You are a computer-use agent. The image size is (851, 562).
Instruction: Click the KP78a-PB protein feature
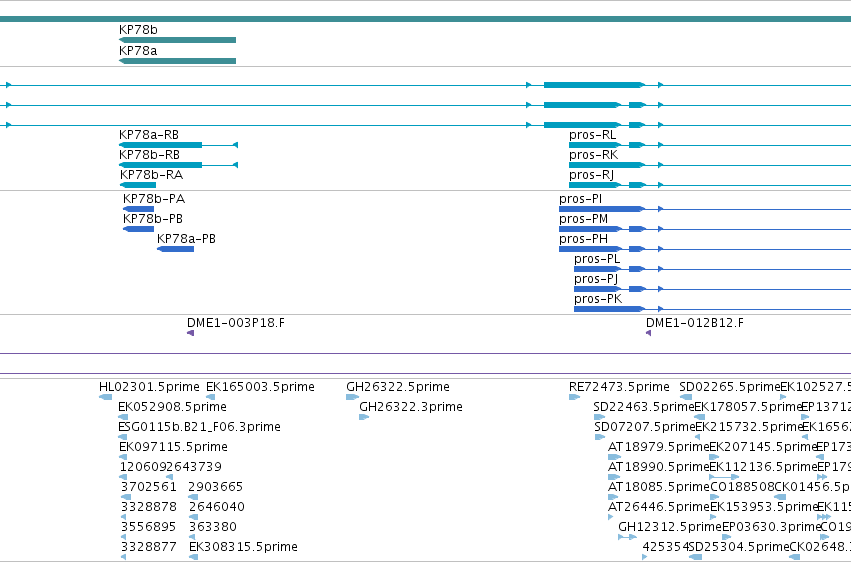[x=175, y=249]
